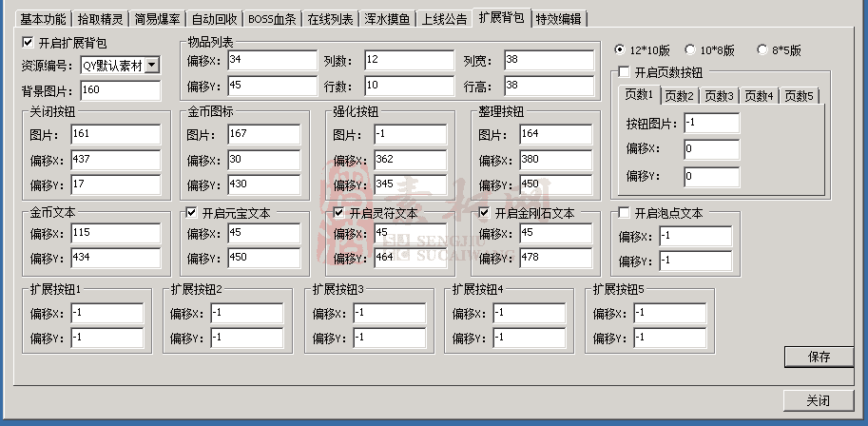Focus the 金刚石文本 偏移Y field
Viewport: 868px width, 426px height.
556,258
